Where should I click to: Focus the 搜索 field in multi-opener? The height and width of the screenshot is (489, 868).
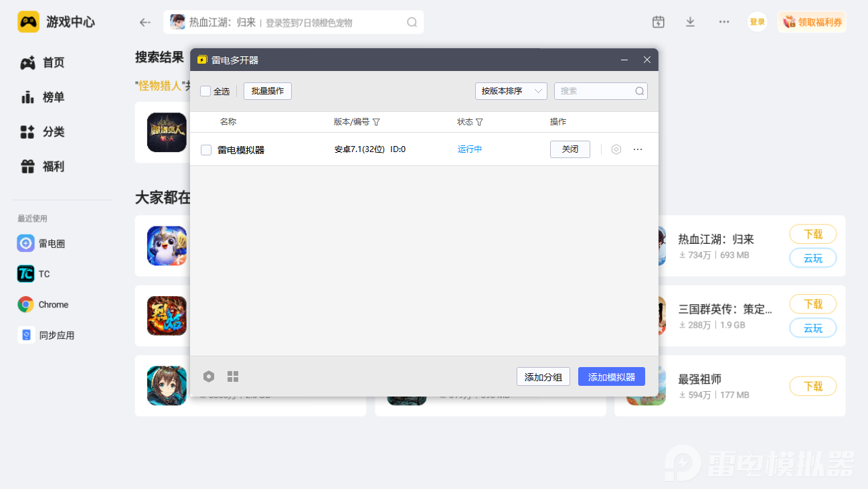point(594,91)
